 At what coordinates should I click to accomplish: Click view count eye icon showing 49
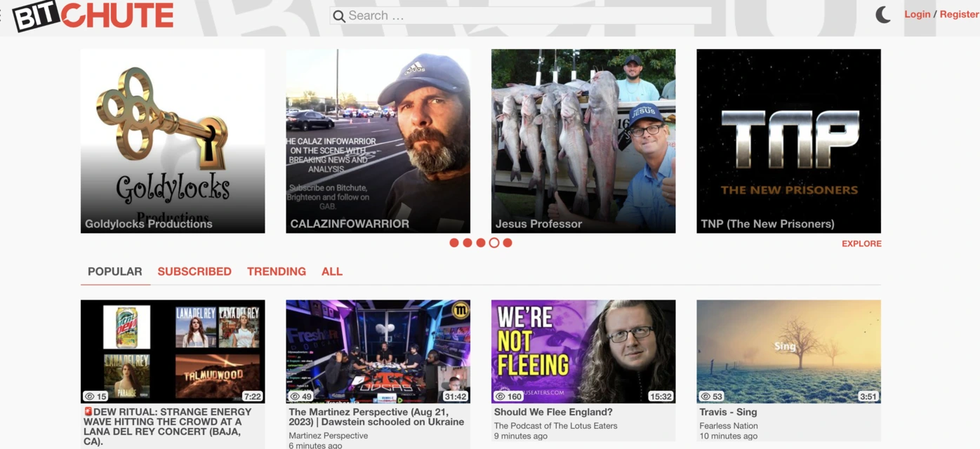tap(295, 396)
